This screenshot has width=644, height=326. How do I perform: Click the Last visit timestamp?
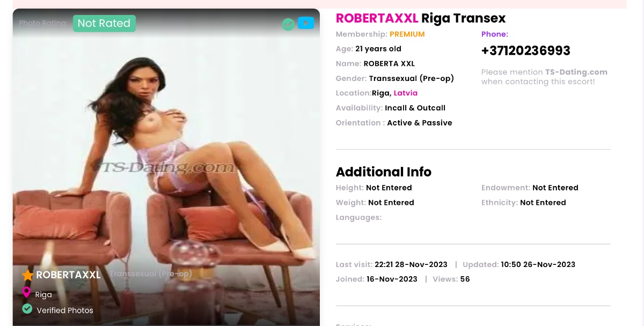click(411, 264)
